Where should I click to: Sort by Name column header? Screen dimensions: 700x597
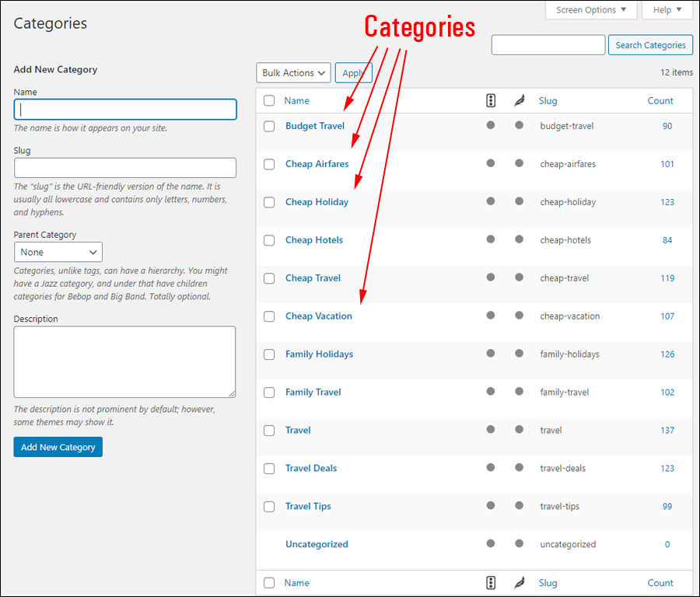click(x=297, y=100)
